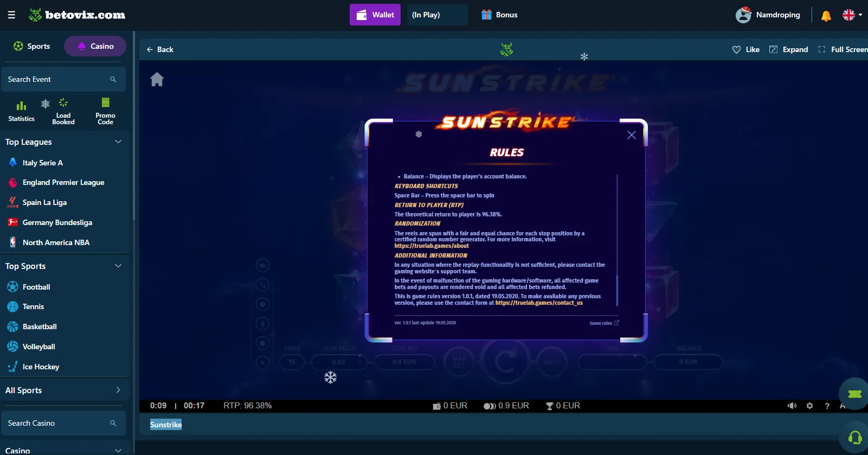This screenshot has height=455, width=868.
Task: Click the 0.9 EUR bet status
Action: [x=506, y=406]
